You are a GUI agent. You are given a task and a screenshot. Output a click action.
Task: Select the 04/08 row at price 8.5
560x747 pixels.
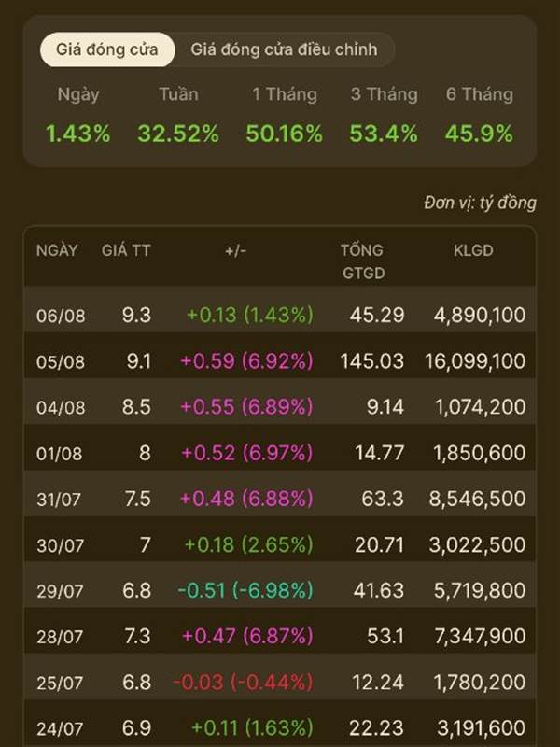click(x=280, y=407)
